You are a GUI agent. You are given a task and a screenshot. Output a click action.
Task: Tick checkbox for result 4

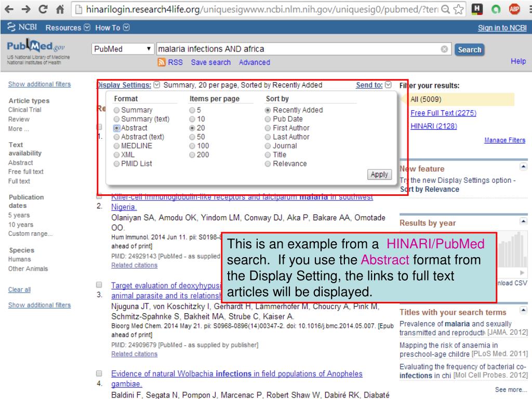(99, 373)
